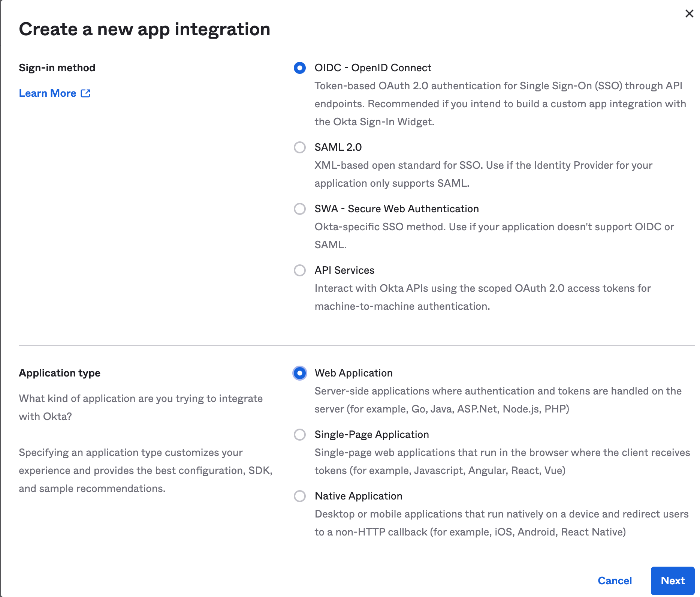
Task: Click the API Services label text
Action: click(x=344, y=270)
